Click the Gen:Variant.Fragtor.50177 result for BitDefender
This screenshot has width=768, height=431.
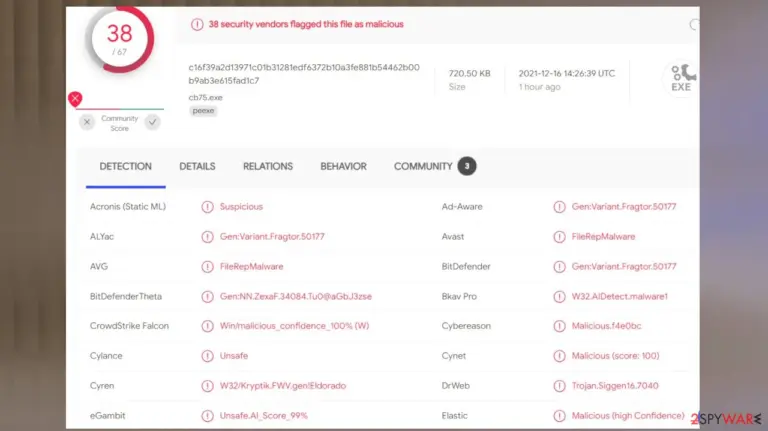click(624, 266)
